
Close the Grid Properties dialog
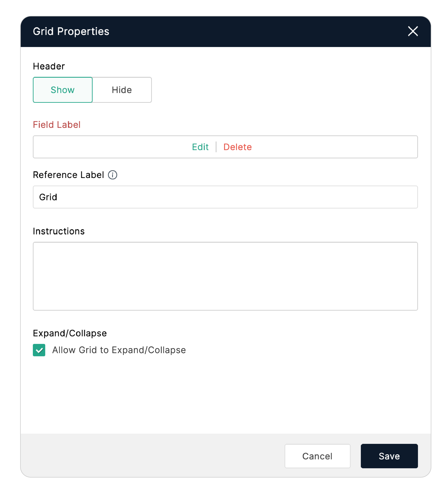point(413,31)
